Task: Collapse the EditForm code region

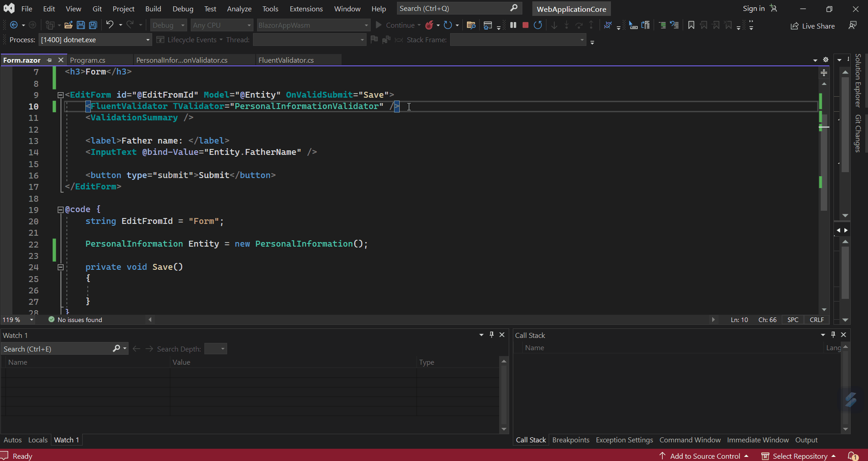Action: pyautogui.click(x=60, y=95)
